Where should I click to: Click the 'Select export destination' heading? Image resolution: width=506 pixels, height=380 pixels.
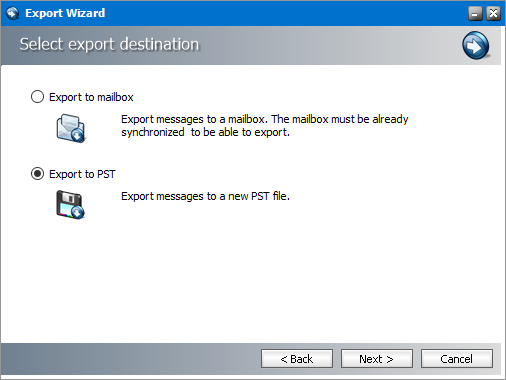(x=109, y=44)
